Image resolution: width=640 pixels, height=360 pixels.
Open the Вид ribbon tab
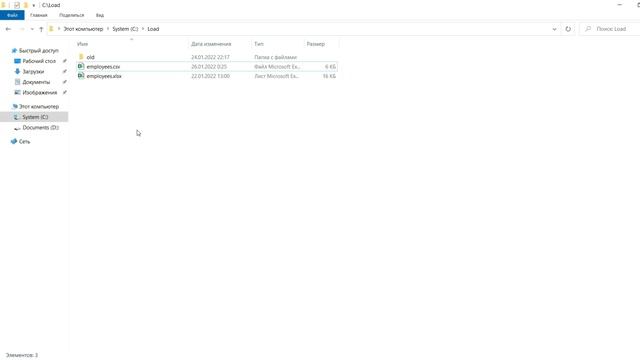[100, 15]
